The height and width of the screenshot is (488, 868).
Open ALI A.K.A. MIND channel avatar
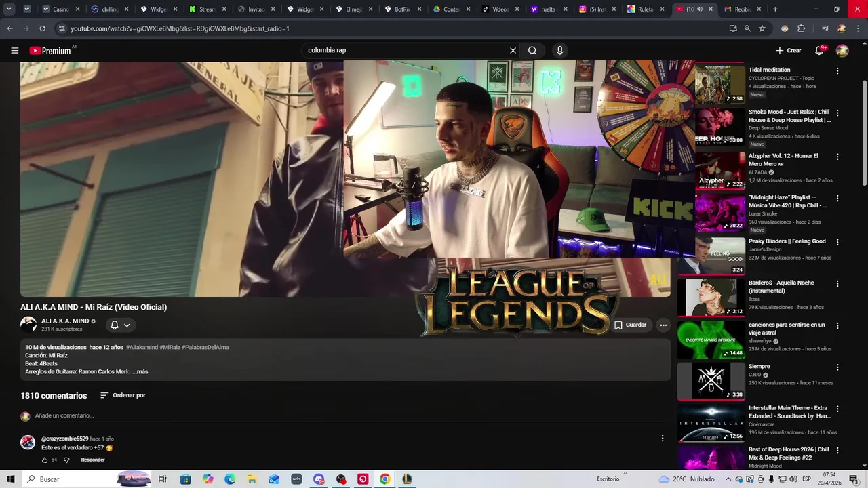point(28,324)
